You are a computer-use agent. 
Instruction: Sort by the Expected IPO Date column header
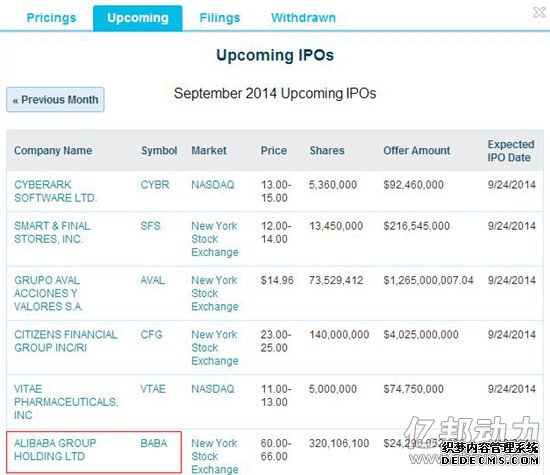tap(511, 151)
